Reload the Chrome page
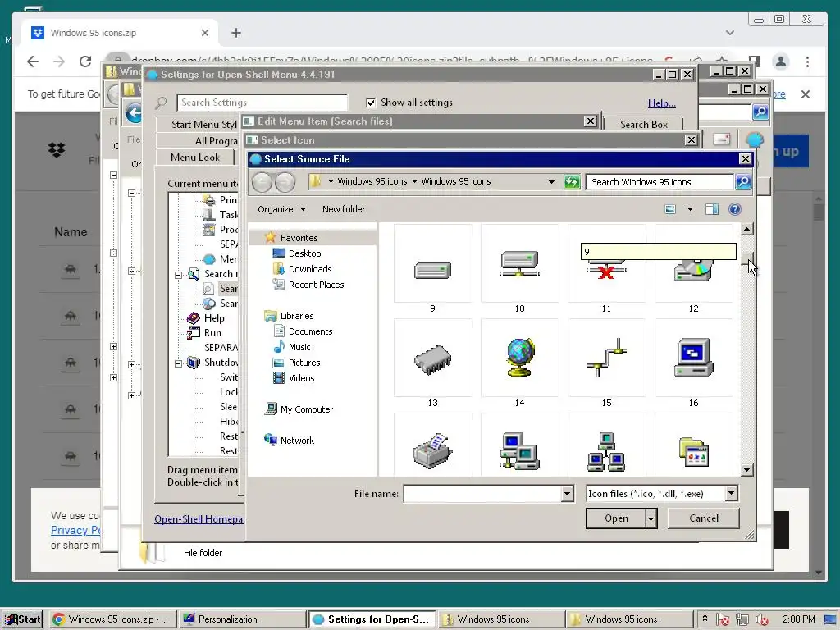The height and width of the screenshot is (630, 840). 85,62
